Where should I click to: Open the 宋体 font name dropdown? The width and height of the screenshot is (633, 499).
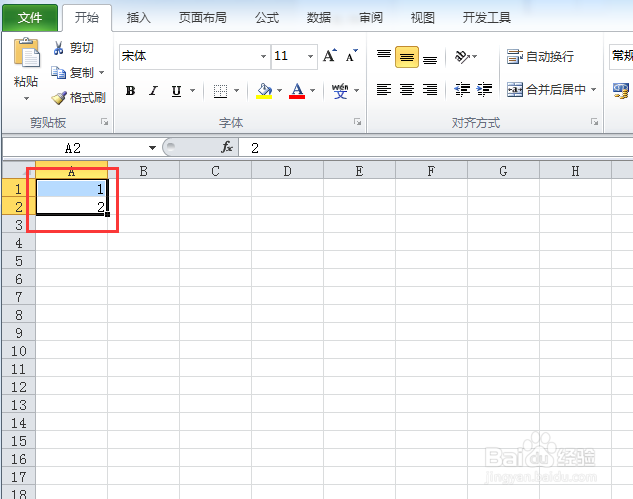(263, 56)
